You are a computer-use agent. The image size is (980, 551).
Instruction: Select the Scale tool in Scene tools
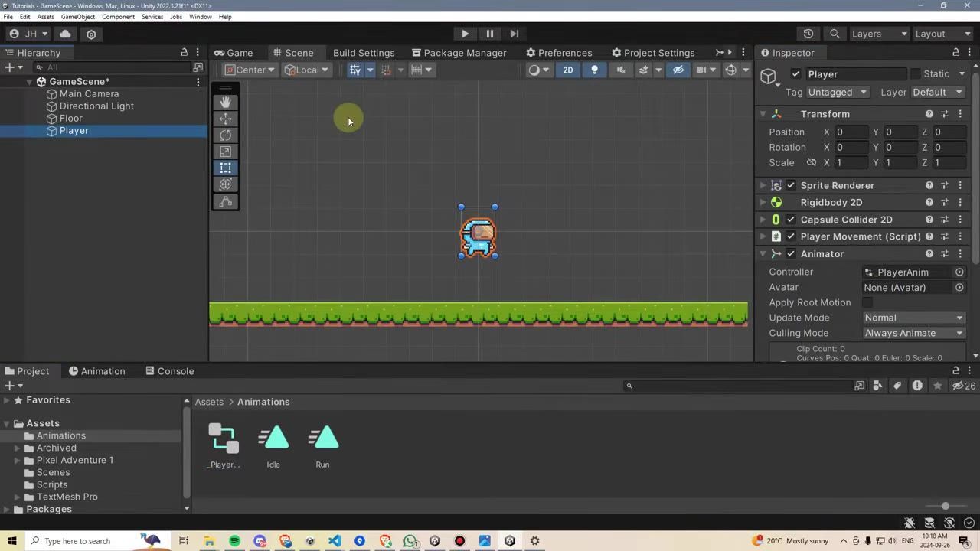coord(225,152)
